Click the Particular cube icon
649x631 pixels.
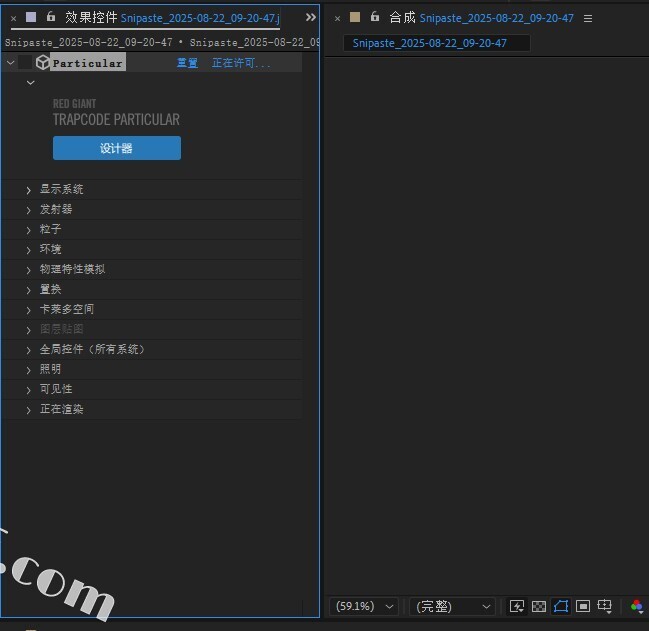[42, 62]
